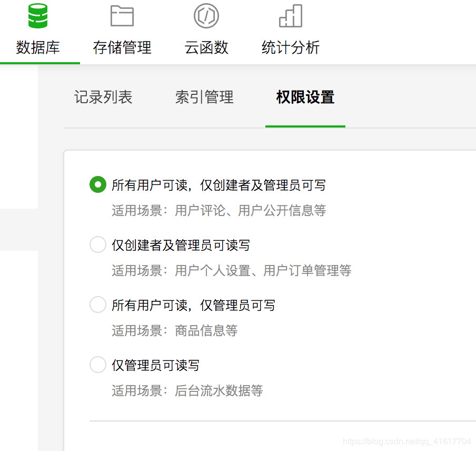Click the storage management folder icon
Screen dimensions: 476x451
(x=122, y=16)
